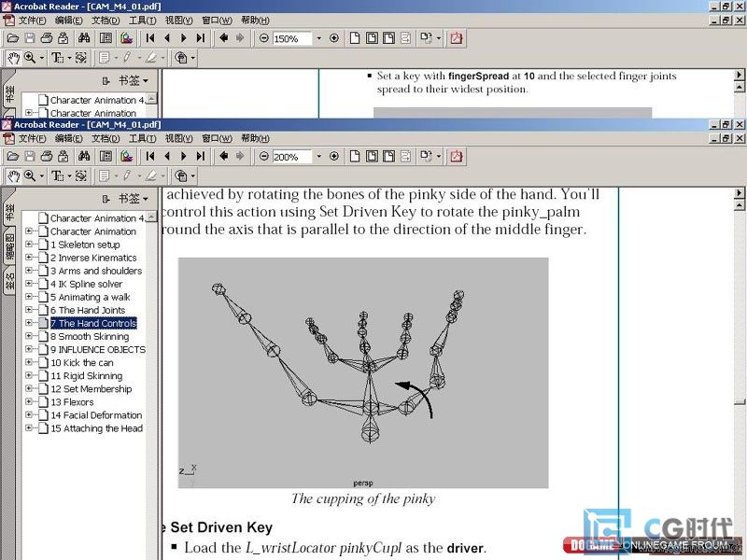
Task: Click zoom in plus beside 200% field
Action: [334, 156]
